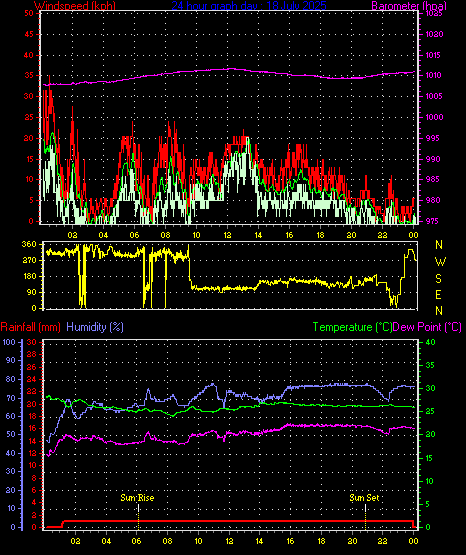The height and width of the screenshot is (555, 466).
Task: Click the 'Humidity (%)' legend label
Action: coord(95,327)
